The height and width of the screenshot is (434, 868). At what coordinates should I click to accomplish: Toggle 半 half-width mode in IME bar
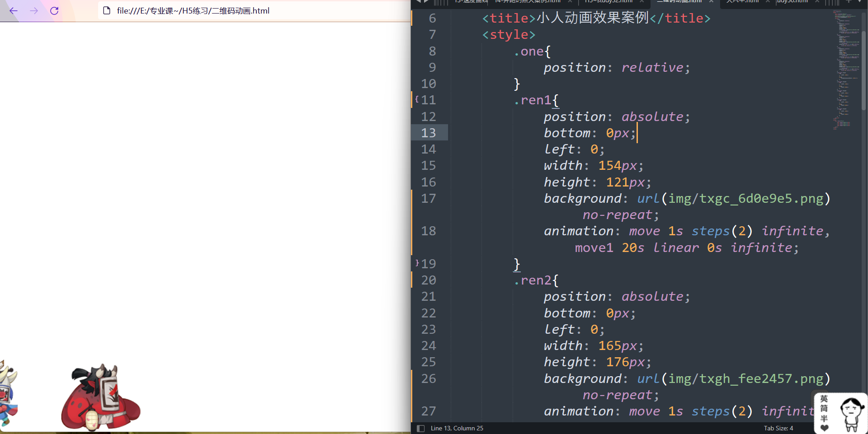(824, 418)
